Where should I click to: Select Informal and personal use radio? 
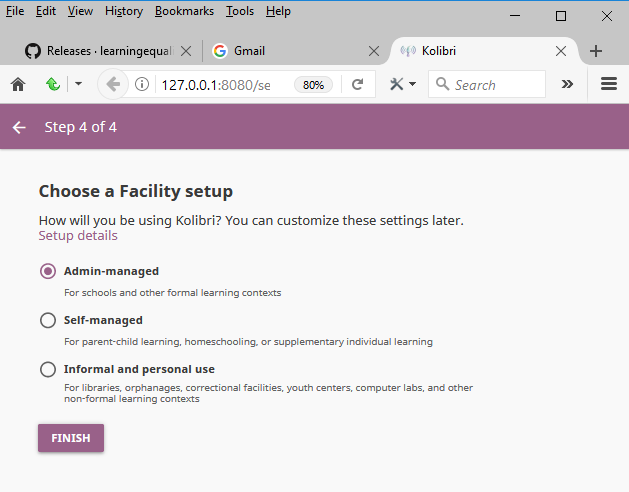pos(48,369)
